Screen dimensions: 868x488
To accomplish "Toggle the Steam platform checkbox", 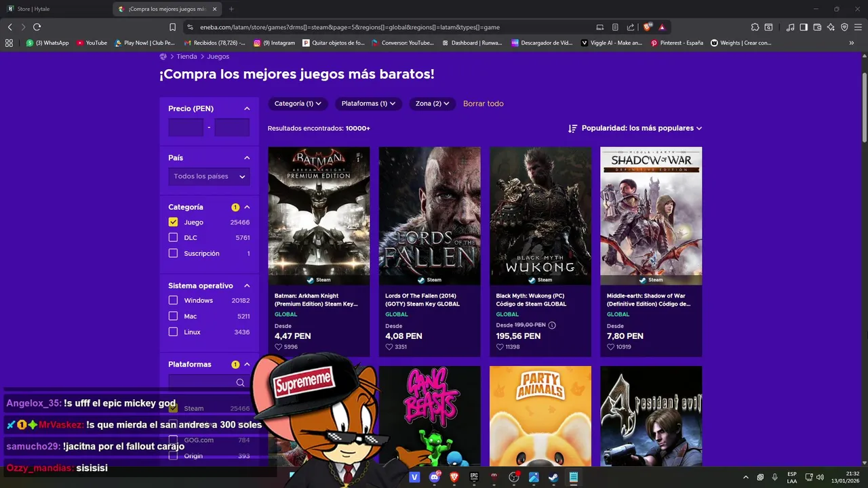I will (x=173, y=408).
